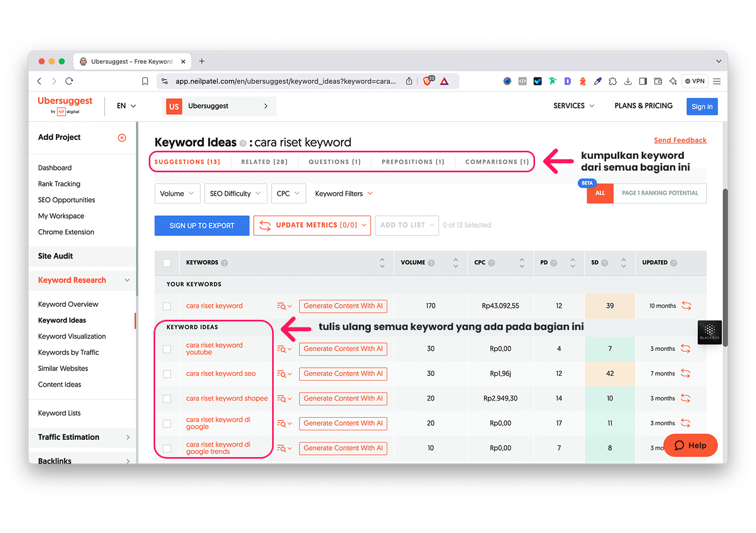The height and width of the screenshot is (533, 756).
Task: Check the checkbox for "cara riset keyword shopee"
Action: (x=167, y=398)
